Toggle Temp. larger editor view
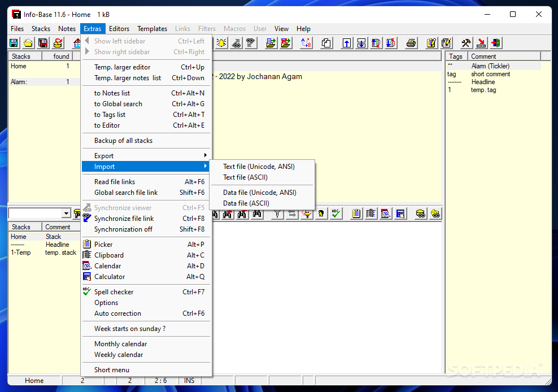The image size is (558, 392). [146, 67]
